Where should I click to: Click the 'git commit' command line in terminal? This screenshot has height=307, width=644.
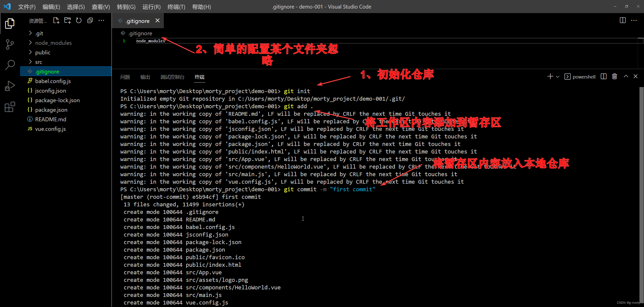[248, 189]
